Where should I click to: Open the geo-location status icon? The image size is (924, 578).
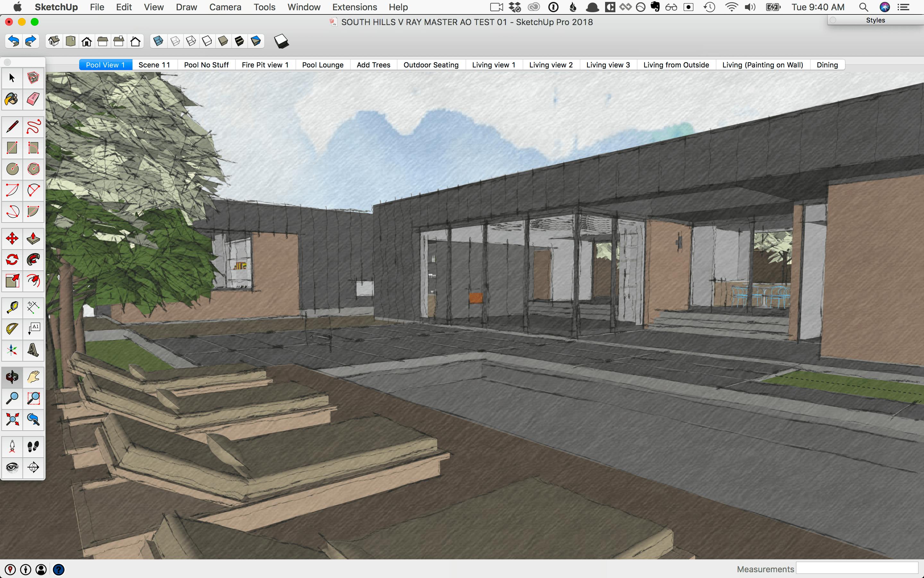(x=10, y=570)
